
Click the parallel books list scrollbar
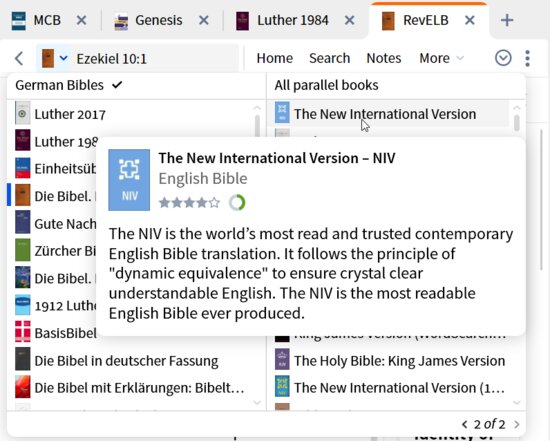pyautogui.click(x=517, y=123)
